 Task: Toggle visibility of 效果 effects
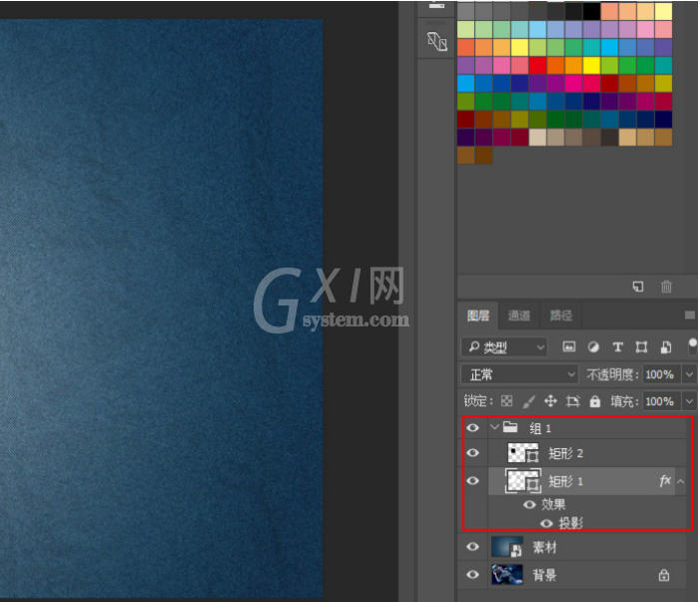pos(529,505)
